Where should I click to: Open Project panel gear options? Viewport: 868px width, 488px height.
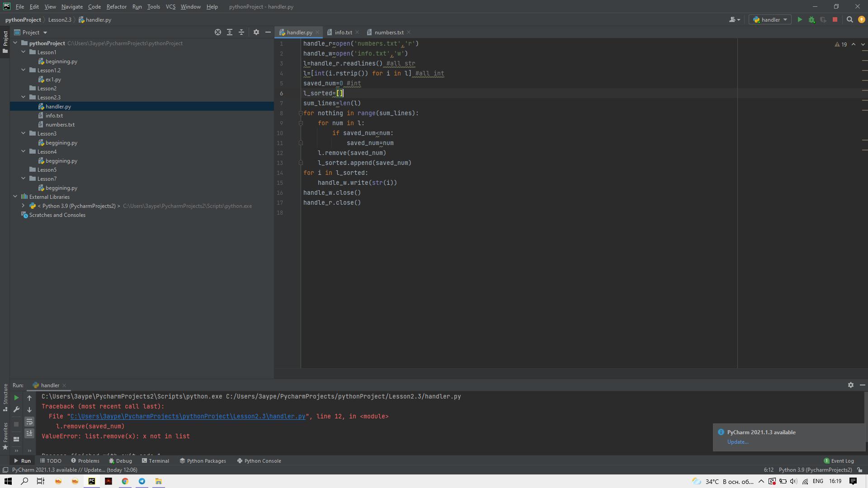[x=256, y=33]
